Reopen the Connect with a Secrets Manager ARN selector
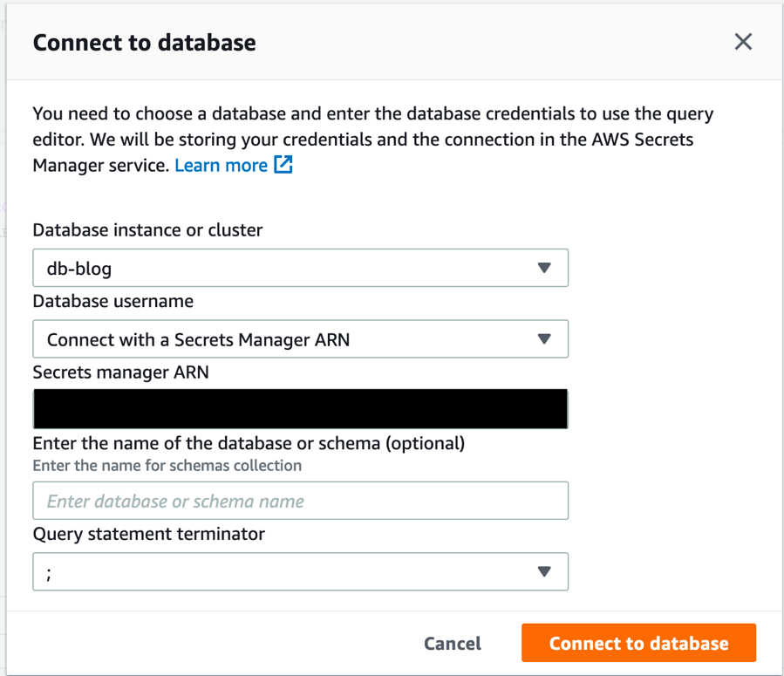Viewport: 784px width, 676px height. (x=300, y=339)
